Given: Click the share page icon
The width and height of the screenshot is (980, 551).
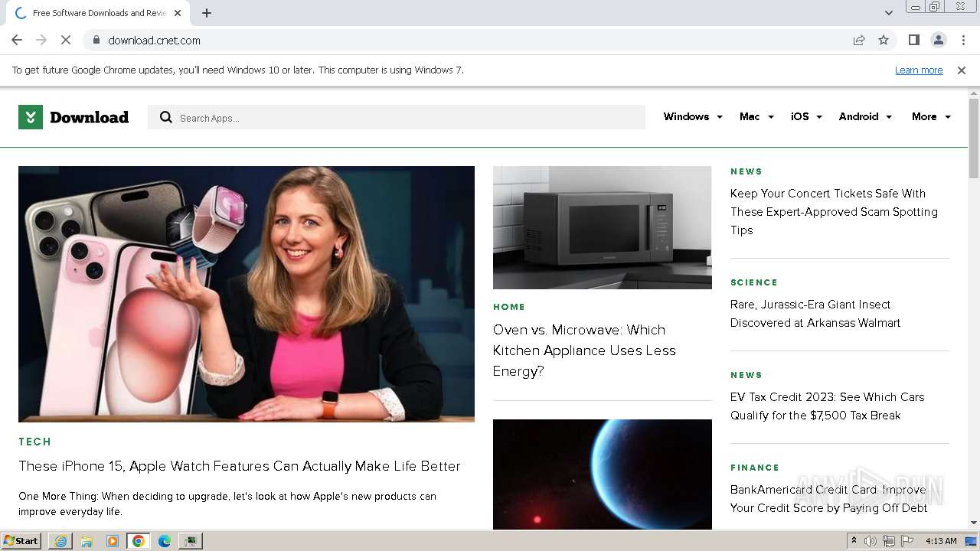Looking at the screenshot, I should (x=859, y=40).
